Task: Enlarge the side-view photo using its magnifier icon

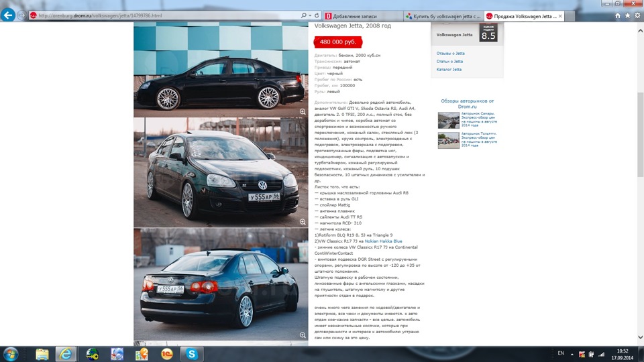Action: (303, 112)
